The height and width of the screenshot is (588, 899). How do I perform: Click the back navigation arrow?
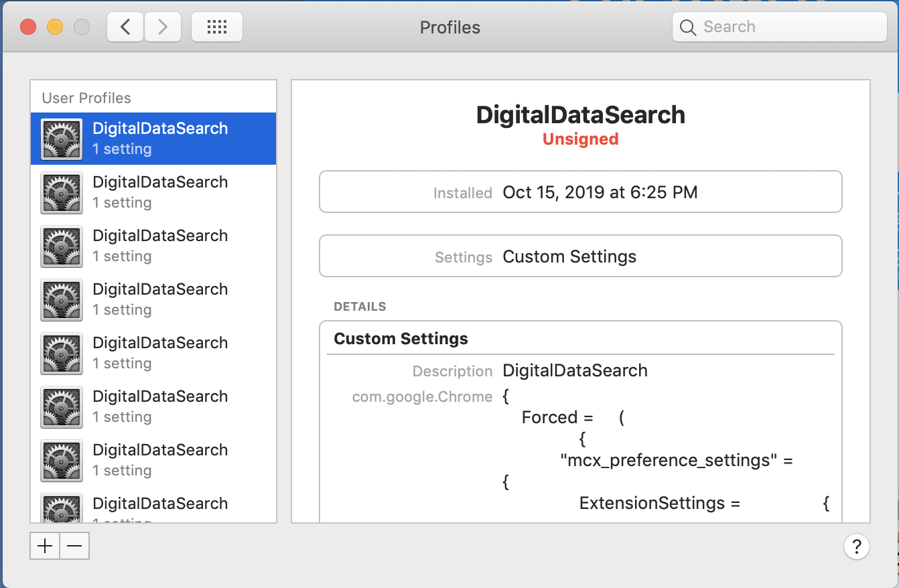pos(125,27)
